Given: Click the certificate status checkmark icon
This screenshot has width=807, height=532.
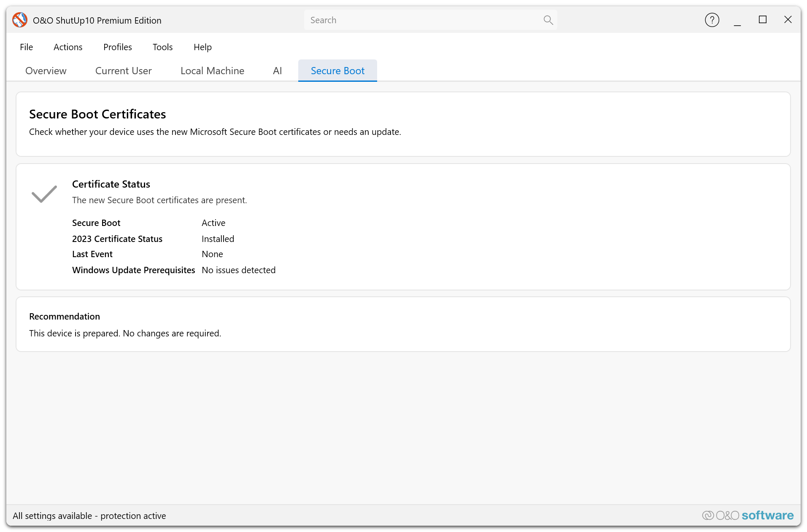Looking at the screenshot, I should point(44,194).
